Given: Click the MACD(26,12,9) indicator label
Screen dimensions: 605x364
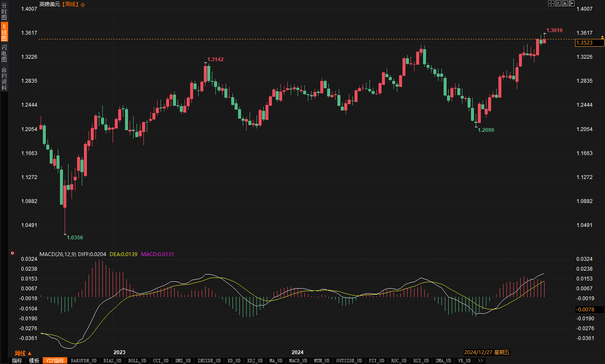Looking at the screenshot, I should click(x=58, y=254).
